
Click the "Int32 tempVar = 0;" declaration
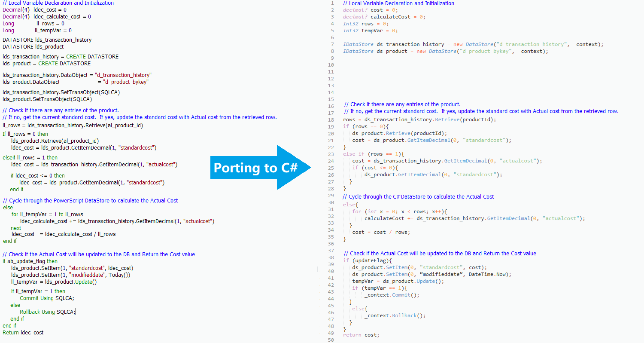click(370, 31)
